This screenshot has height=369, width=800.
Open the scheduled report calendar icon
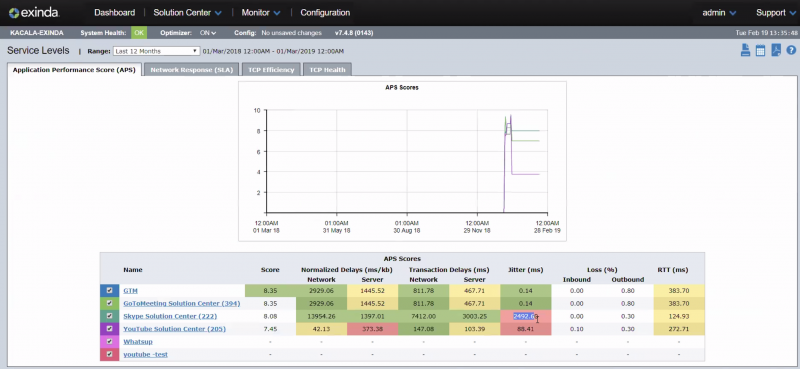(x=760, y=51)
